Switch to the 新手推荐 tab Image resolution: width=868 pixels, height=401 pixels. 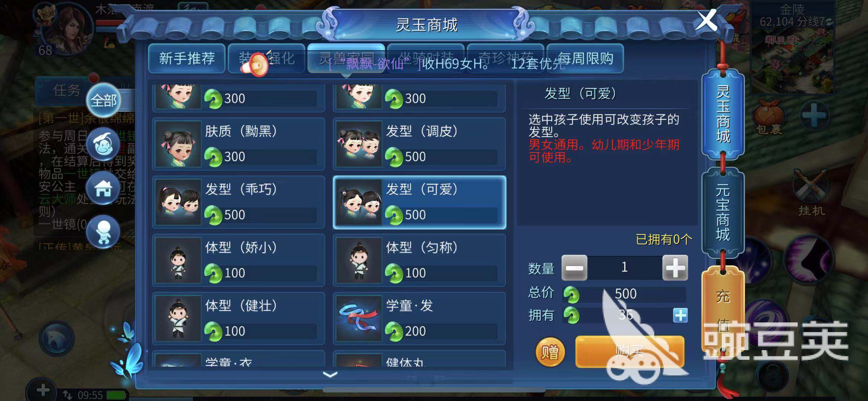coord(187,58)
